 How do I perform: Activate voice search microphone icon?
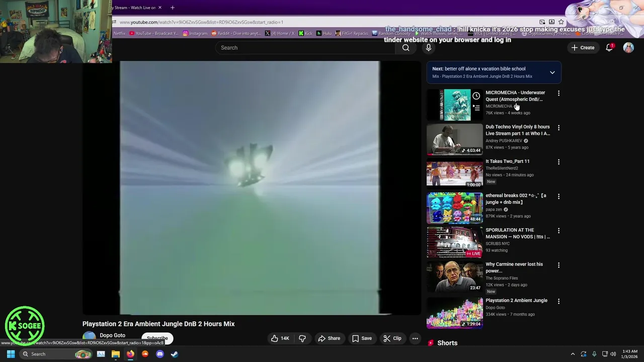pos(428,48)
